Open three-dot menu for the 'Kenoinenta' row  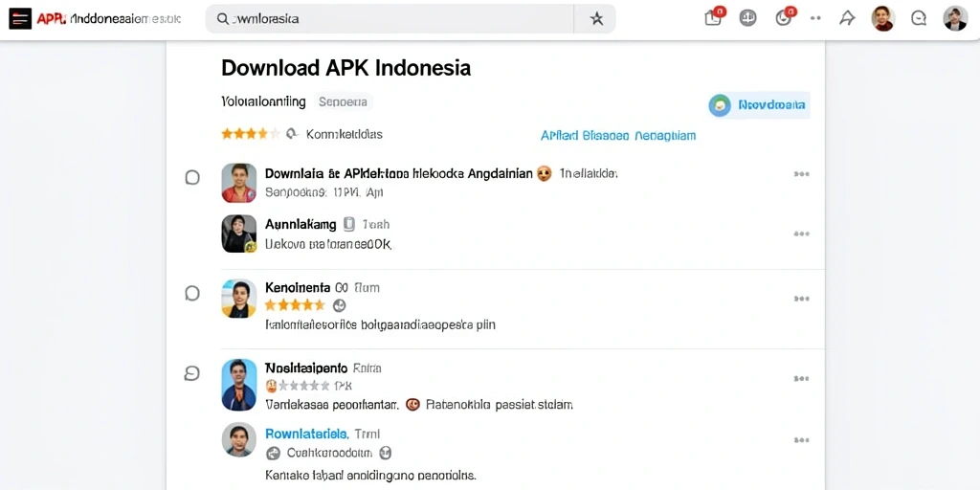801,299
